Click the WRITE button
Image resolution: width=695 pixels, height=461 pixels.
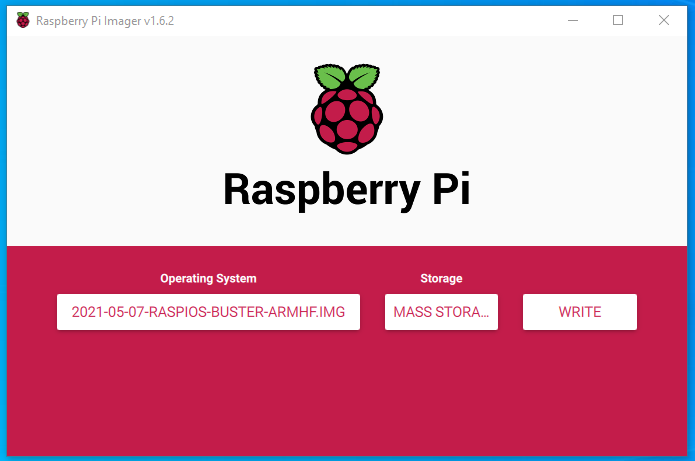pos(580,312)
